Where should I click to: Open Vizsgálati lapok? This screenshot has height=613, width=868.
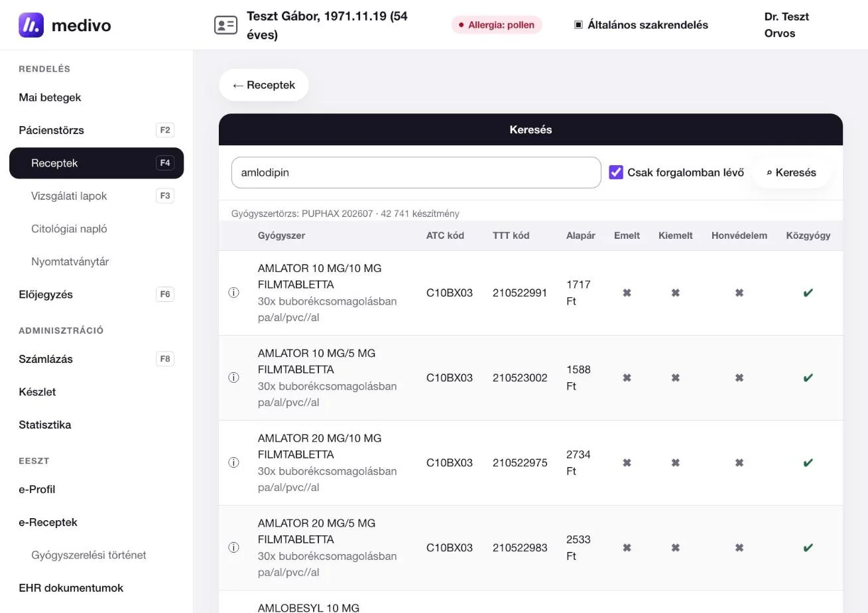[96, 196]
